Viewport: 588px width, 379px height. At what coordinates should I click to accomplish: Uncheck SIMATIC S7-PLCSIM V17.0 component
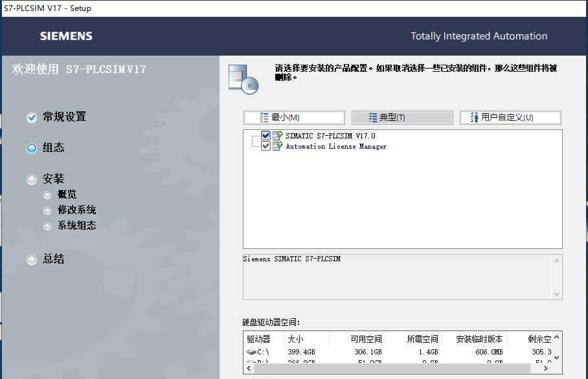(x=265, y=136)
